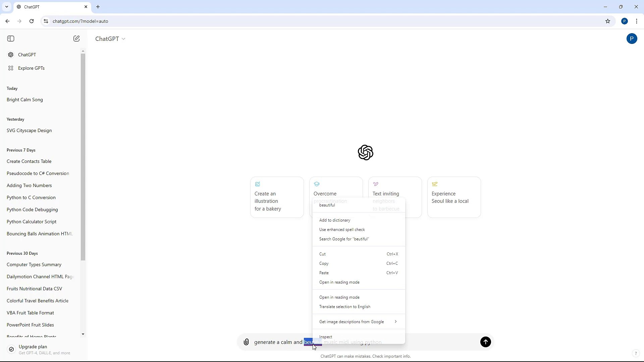Open the site information icon in address bar
Image resolution: width=644 pixels, height=362 pixels.
tap(46, 21)
